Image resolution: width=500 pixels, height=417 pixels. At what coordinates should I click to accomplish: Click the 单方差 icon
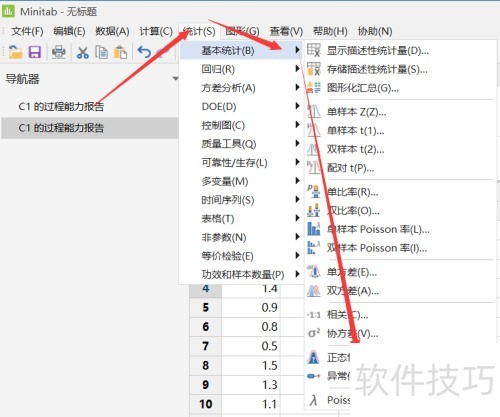tap(313, 272)
